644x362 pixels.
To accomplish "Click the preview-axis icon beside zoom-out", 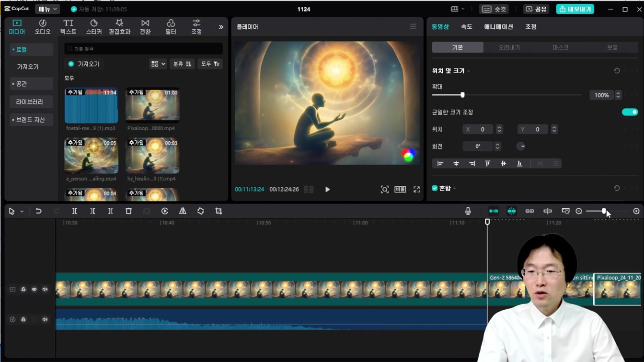I will 565,211.
